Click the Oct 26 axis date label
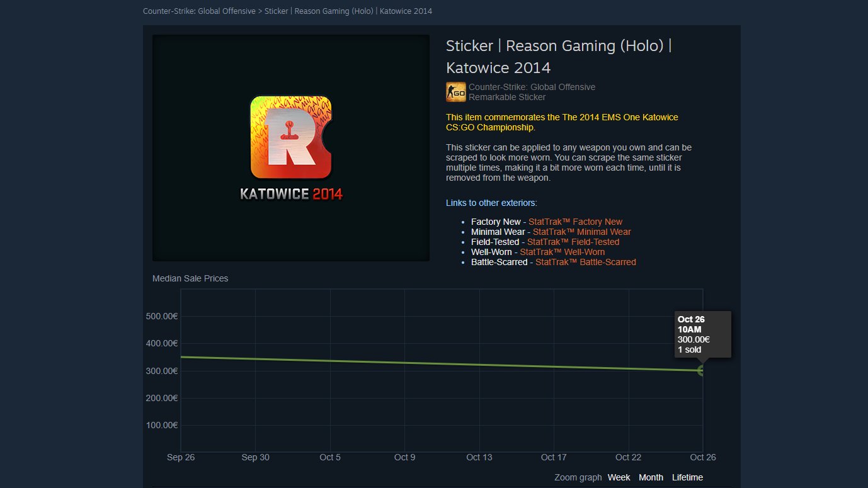Image resolution: width=868 pixels, height=488 pixels. click(703, 457)
